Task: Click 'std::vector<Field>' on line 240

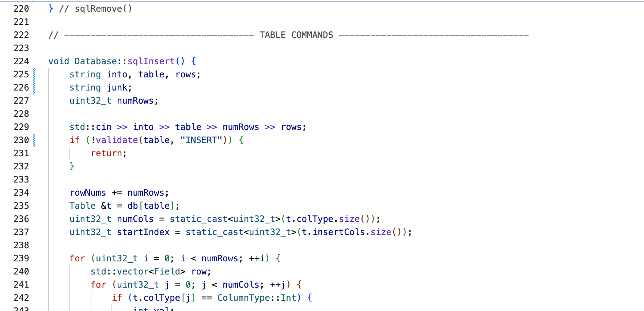Action: point(138,272)
